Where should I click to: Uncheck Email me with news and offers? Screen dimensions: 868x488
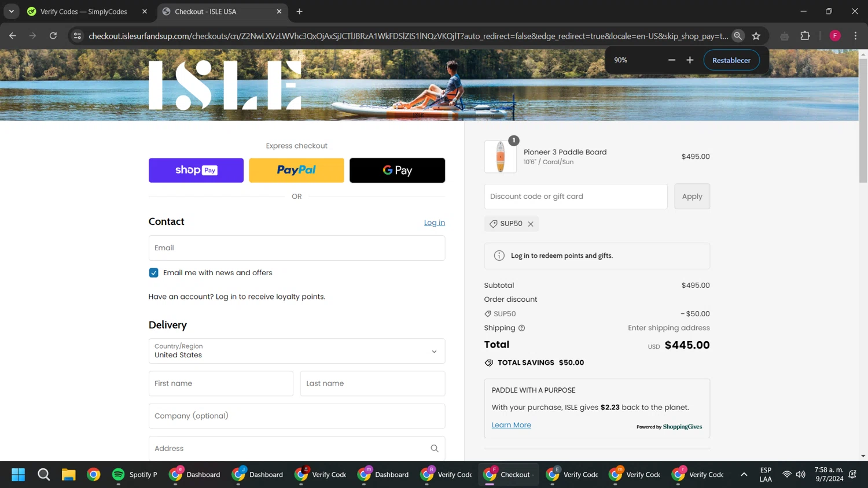pos(153,273)
